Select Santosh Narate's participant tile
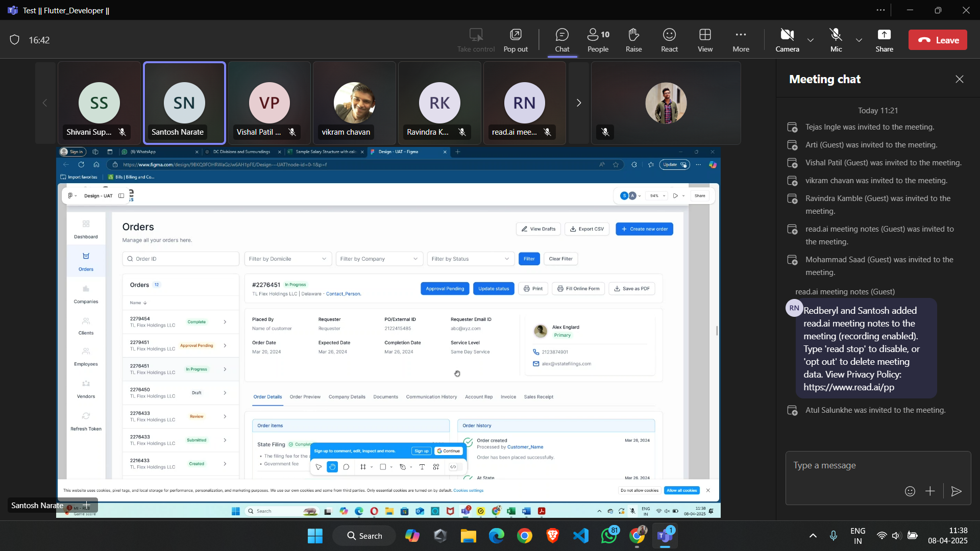This screenshot has height=551, width=980. tap(184, 103)
